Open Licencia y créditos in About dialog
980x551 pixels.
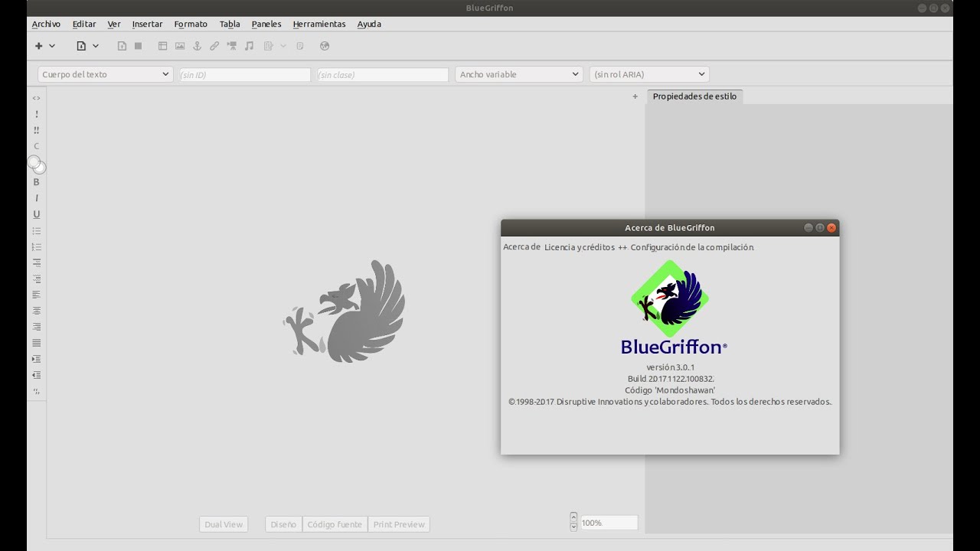580,247
